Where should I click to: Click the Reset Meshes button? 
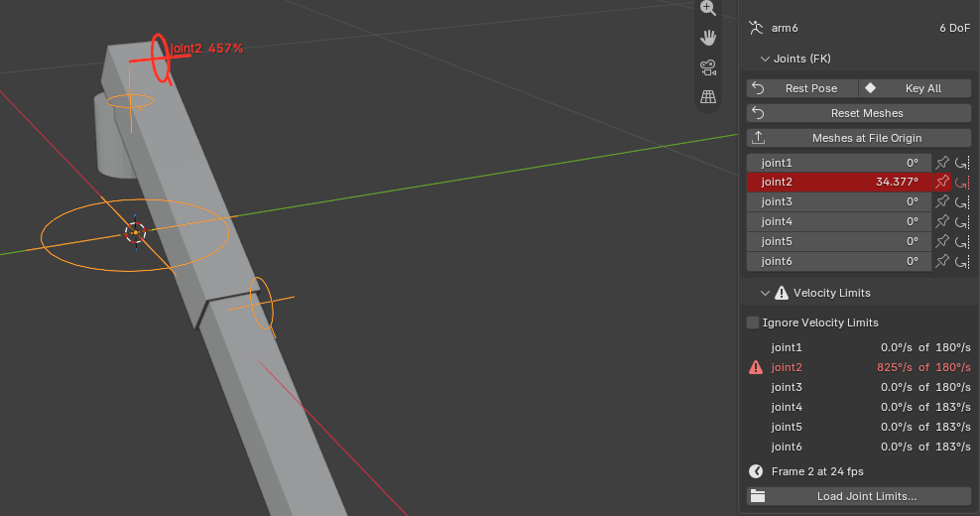point(859,113)
